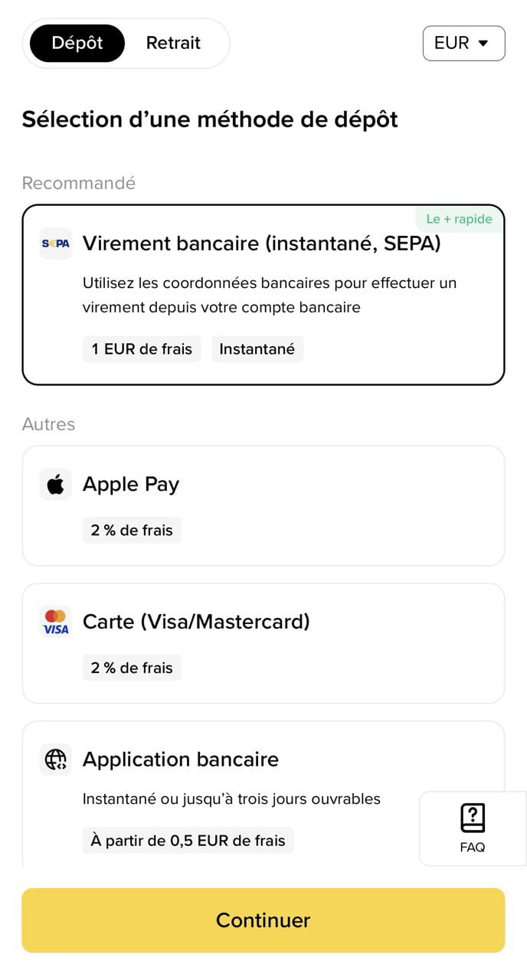Click 'À partir de 0,5 EUR de frais' tag
This screenshot has width=527, height=980.
pos(188,841)
